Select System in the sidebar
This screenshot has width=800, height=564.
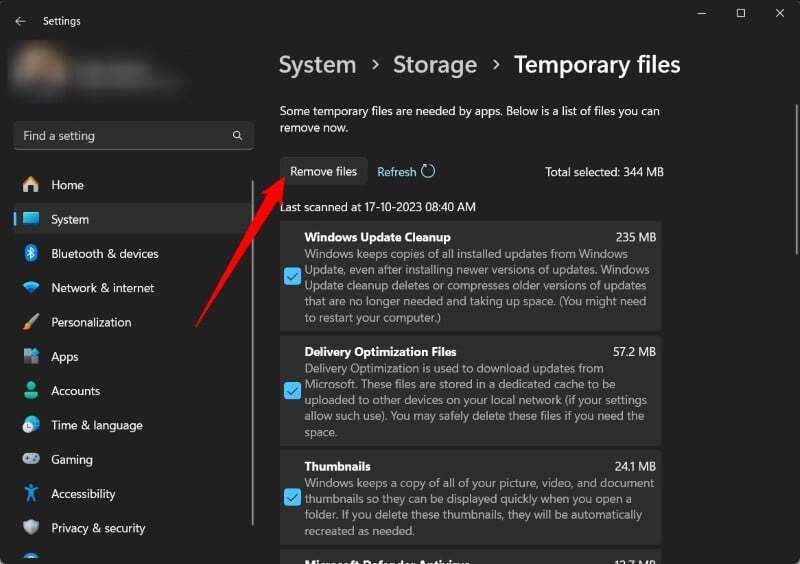click(x=133, y=219)
